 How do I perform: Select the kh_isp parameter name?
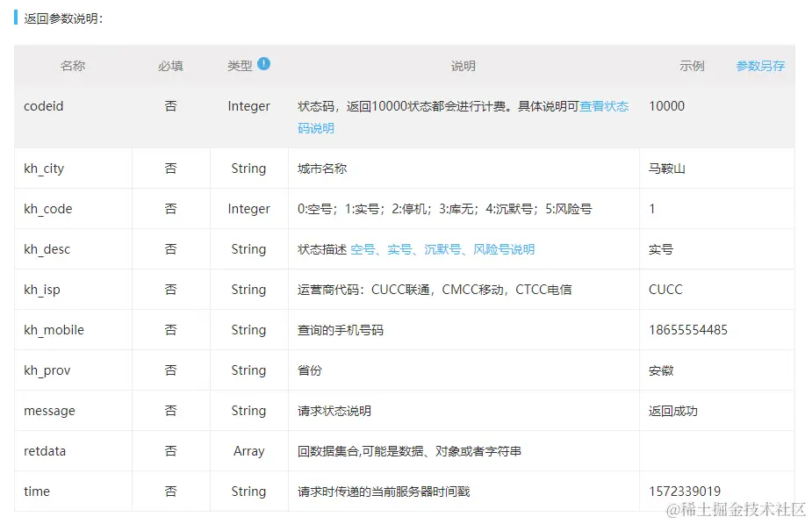point(42,290)
